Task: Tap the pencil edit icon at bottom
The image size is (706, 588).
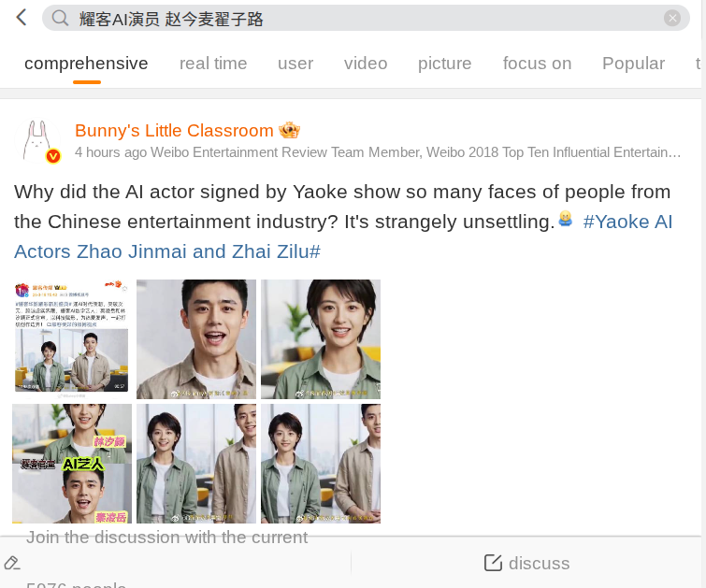Action: coord(12,563)
